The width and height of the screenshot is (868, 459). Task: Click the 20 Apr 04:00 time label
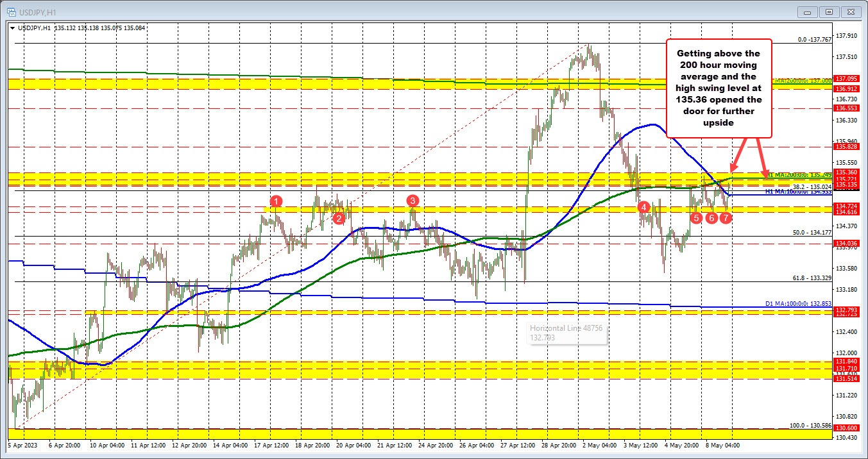pos(352,444)
